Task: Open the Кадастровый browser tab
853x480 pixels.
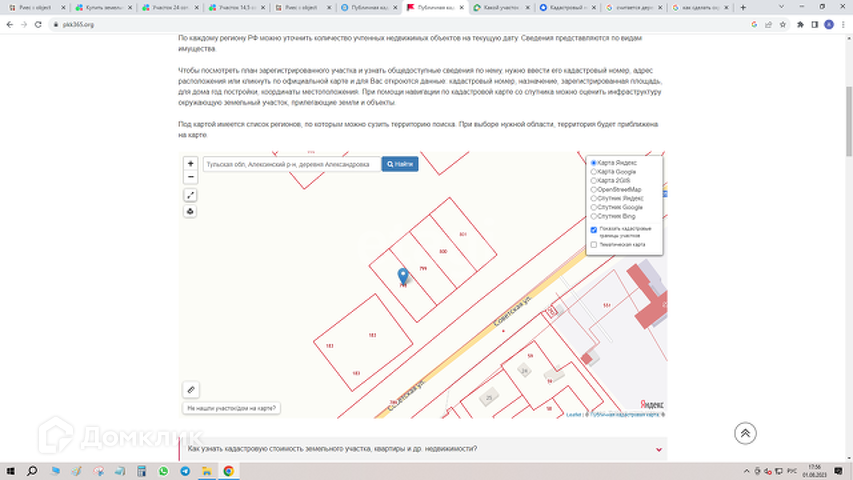Action: [567, 7]
